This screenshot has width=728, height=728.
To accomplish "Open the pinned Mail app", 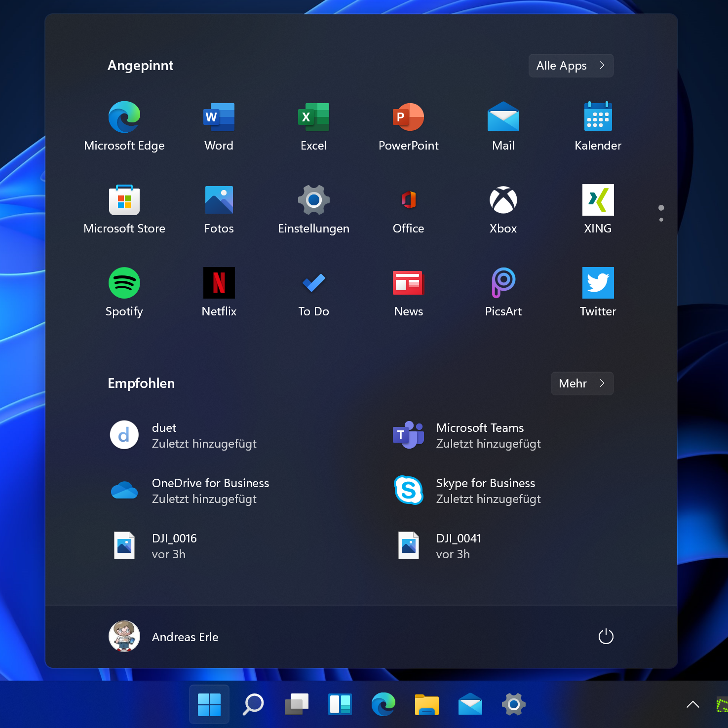I will click(503, 127).
